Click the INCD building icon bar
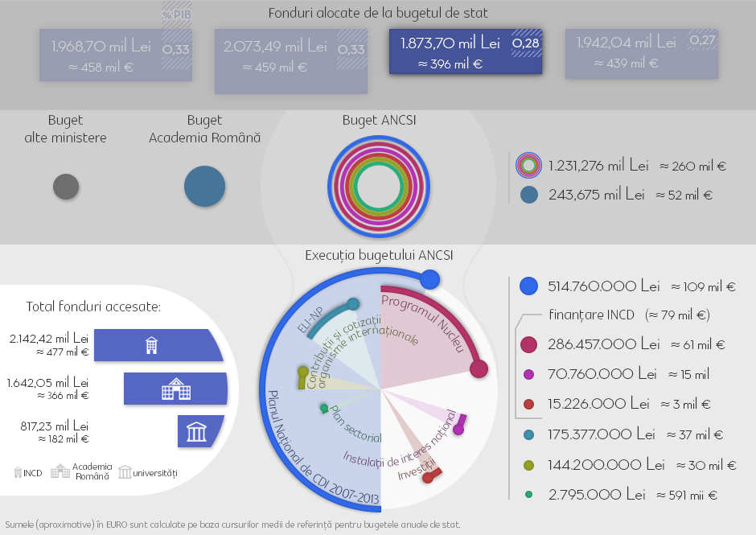Image resolution: width=756 pixels, height=535 pixels. [158, 345]
